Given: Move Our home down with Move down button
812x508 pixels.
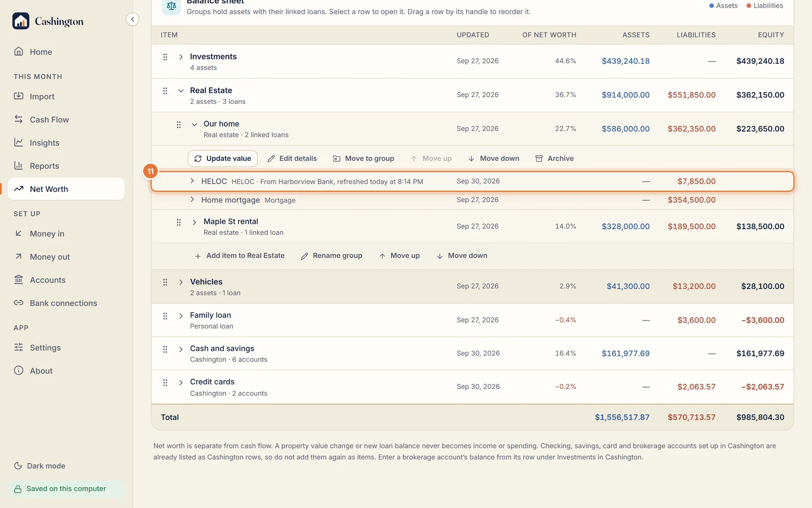Looking at the screenshot, I should (494, 159).
